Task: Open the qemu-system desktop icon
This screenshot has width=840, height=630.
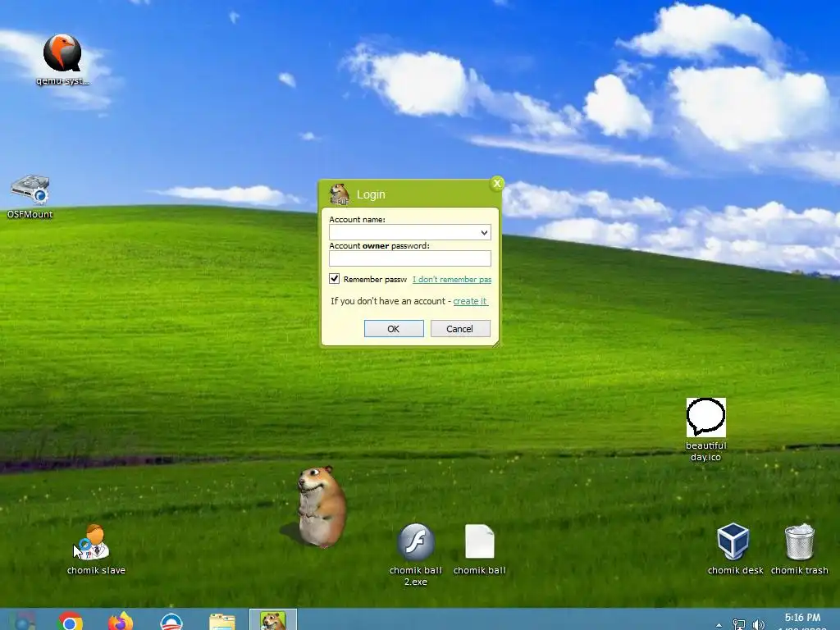Action: tap(62, 59)
